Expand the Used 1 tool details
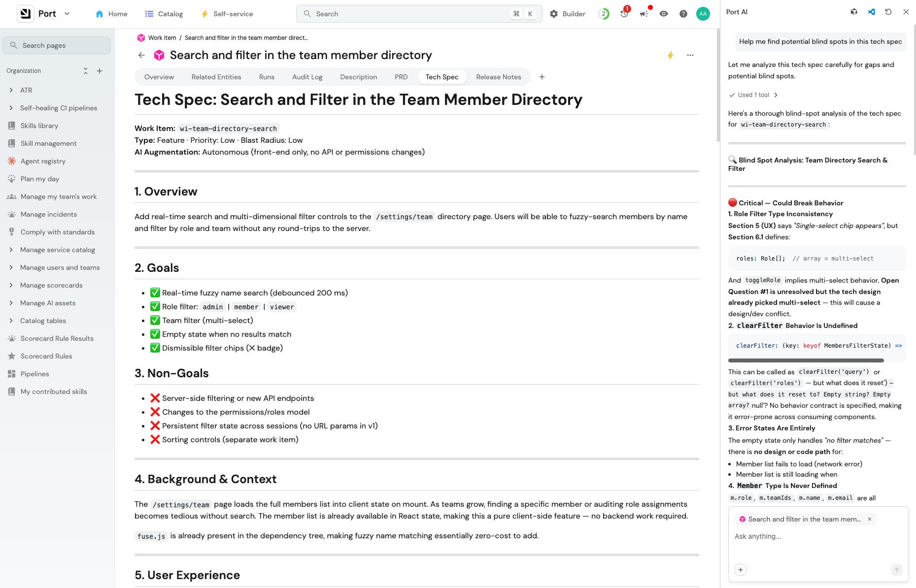 click(753, 95)
